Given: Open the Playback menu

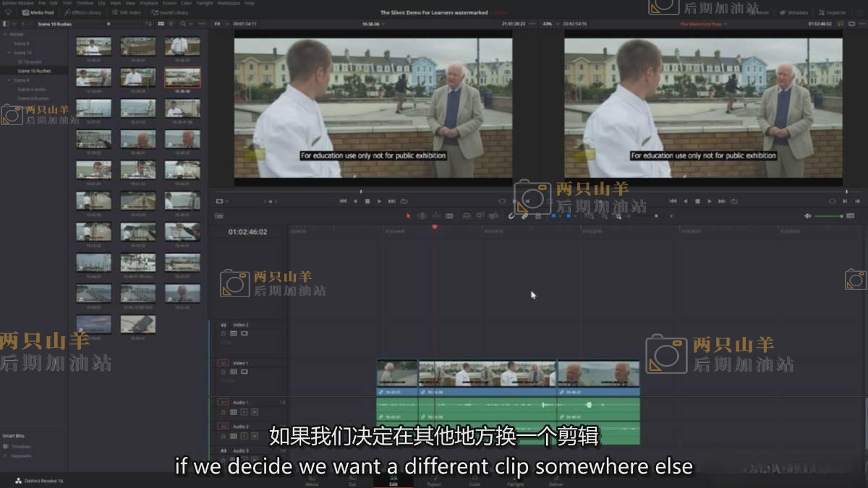Looking at the screenshot, I should (148, 3).
